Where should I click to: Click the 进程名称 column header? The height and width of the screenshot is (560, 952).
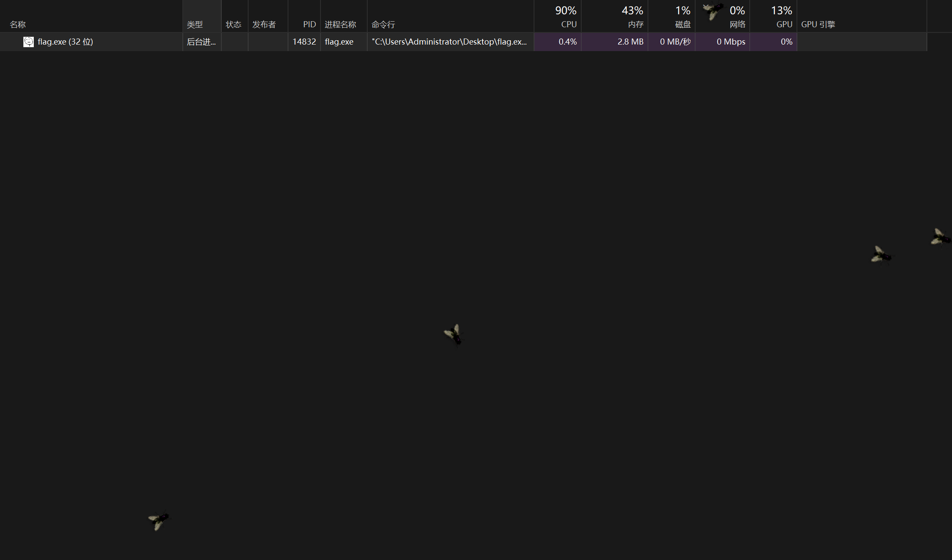click(x=340, y=24)
